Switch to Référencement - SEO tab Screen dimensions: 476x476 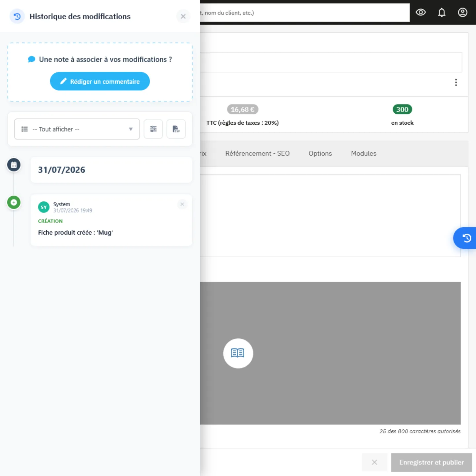pos(258,153)
